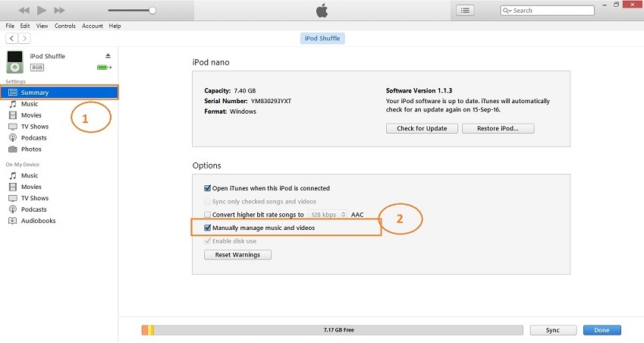
Task: Click the rewind previous track icon
Action: point(24,11)
